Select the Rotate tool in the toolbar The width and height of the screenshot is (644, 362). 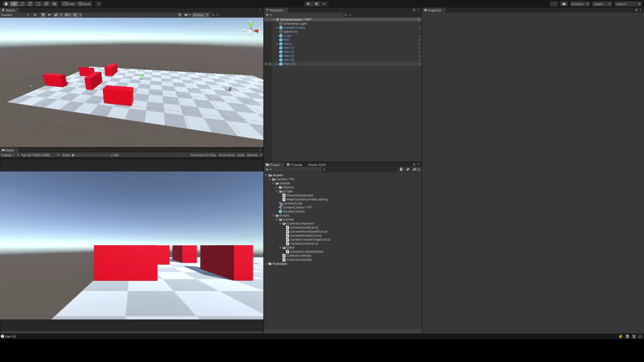[x=22, y=4]
